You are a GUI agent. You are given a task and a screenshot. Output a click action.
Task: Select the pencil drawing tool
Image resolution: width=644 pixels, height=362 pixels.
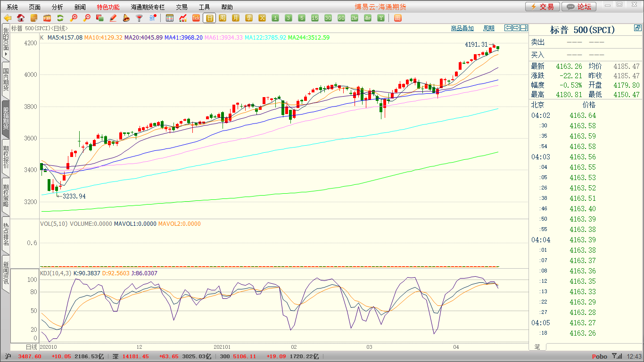[x=113, y=18]
